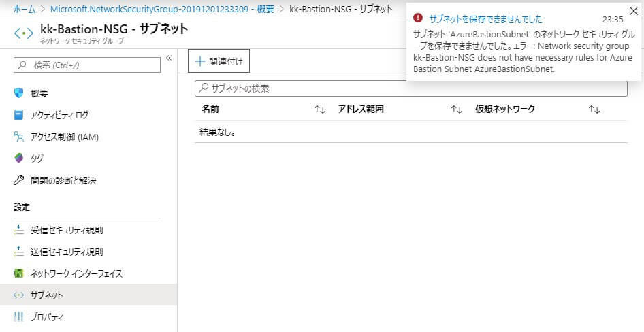Dismiss the error notification with X
The height and width of the screenshot is (332, 644).
634,12
